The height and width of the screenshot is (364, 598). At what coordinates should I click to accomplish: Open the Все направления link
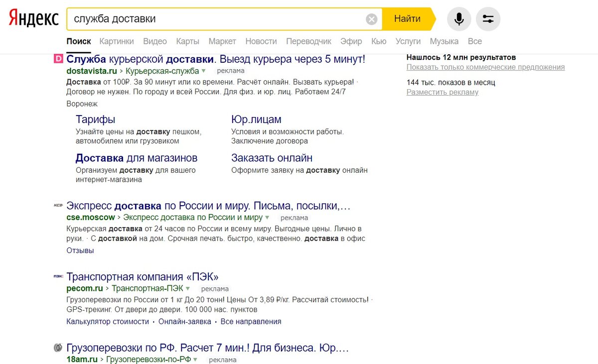(251, 322)
